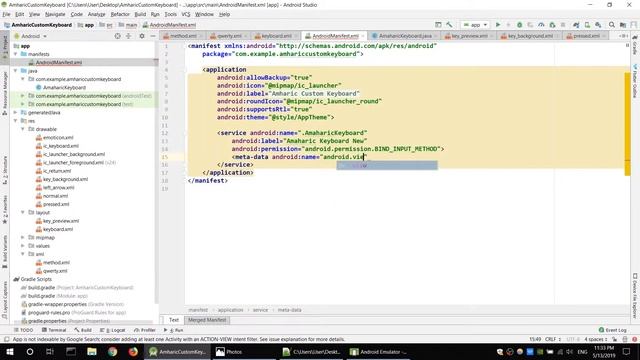
Task: Expand the generatedJava folder
Action: [16, 112]
